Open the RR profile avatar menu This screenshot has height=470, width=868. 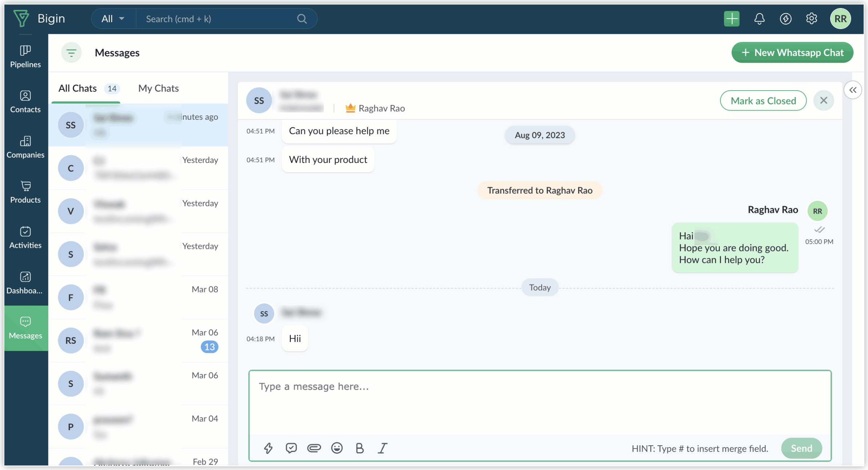pos(840,19)
